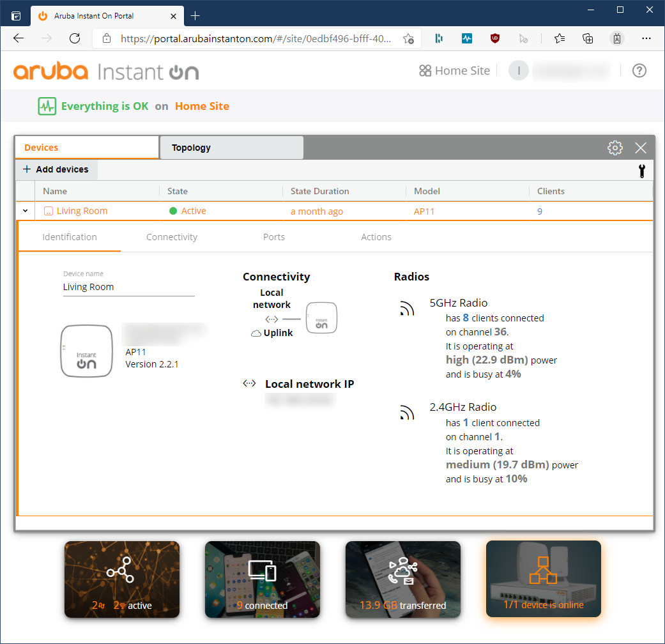665x644 pixels.
Task: Open the networks active tile
Action: 122,579
